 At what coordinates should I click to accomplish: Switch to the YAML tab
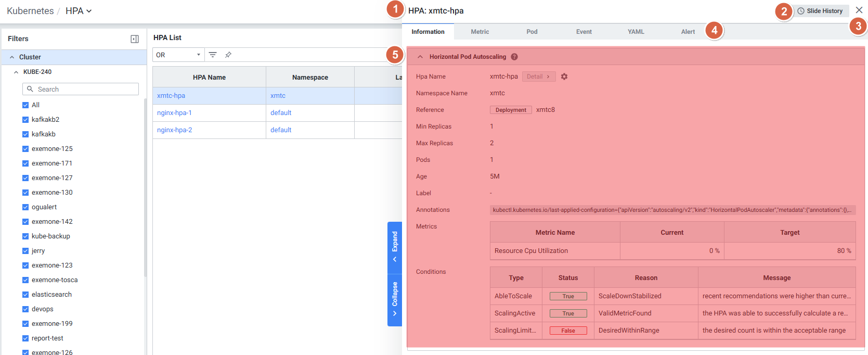coord(636,32)
